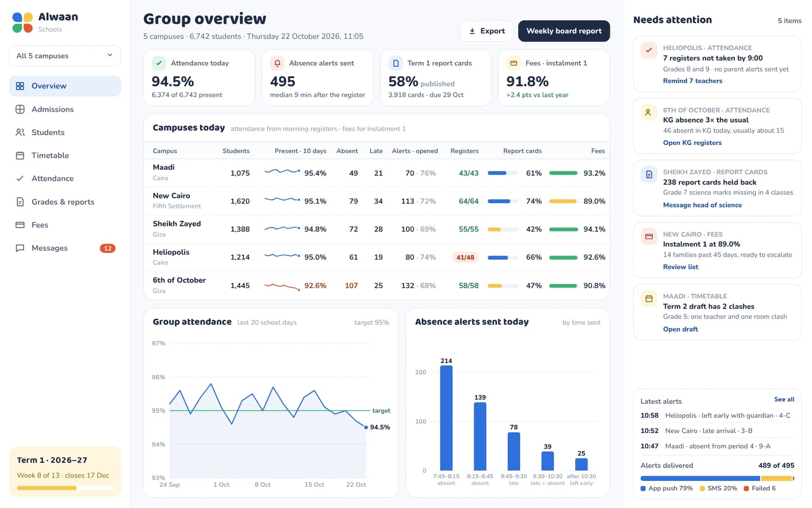Click the green check icon on Attendance today card
Screen dimensions: 812x508
click(159, 63)
